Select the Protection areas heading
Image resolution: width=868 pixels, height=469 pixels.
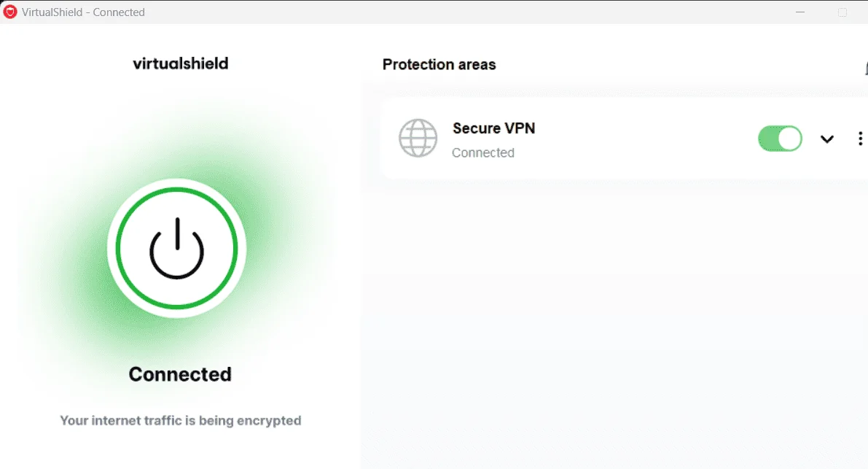[439, 64]
